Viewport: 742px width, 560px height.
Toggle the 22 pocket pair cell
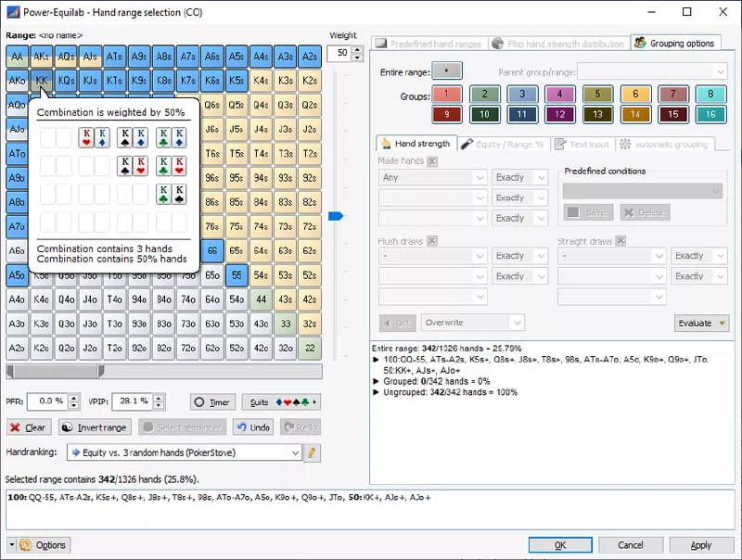[310, 348]
